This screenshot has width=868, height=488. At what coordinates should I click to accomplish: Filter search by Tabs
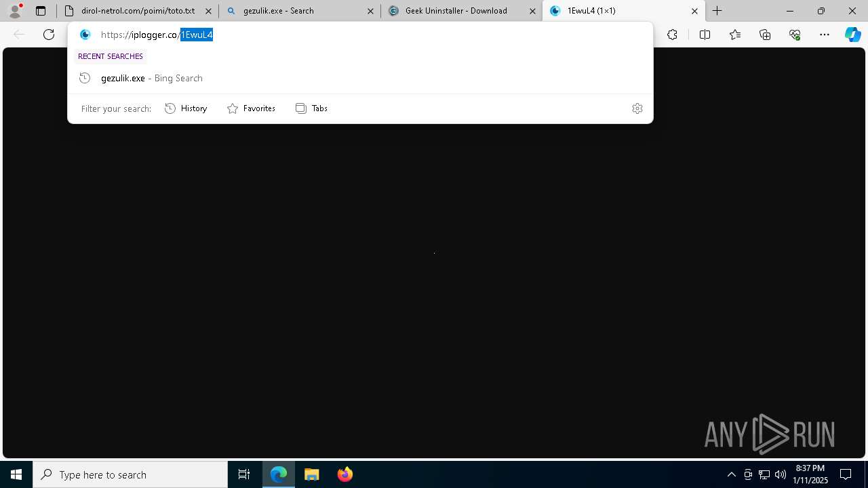tap(312, 108)
